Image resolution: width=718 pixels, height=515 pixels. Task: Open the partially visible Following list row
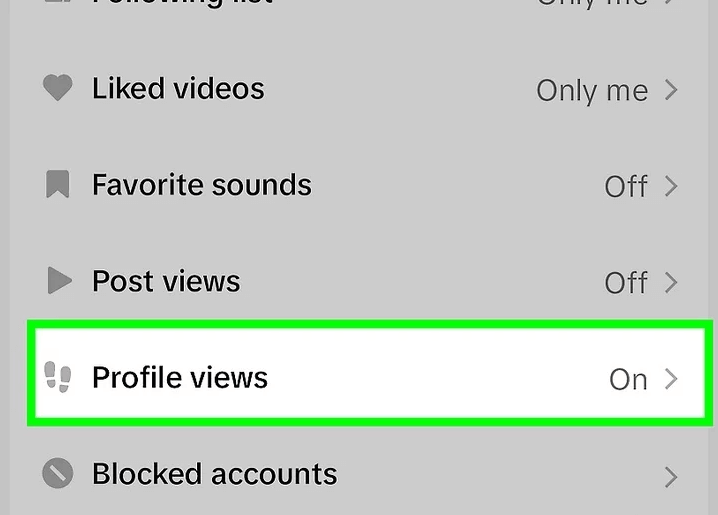[359, 4]
